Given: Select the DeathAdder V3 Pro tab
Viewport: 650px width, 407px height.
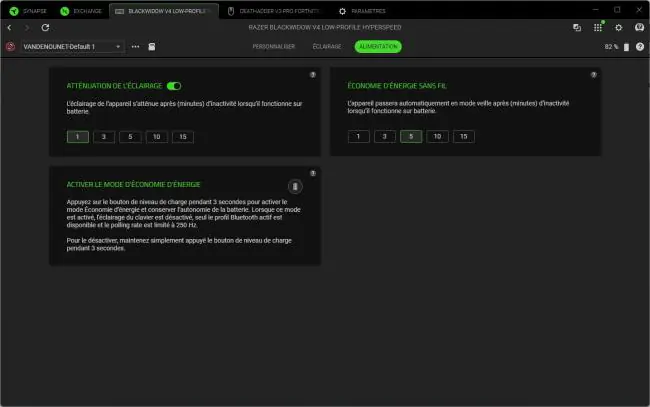Looking at the screenshot, I should point(274,11).
